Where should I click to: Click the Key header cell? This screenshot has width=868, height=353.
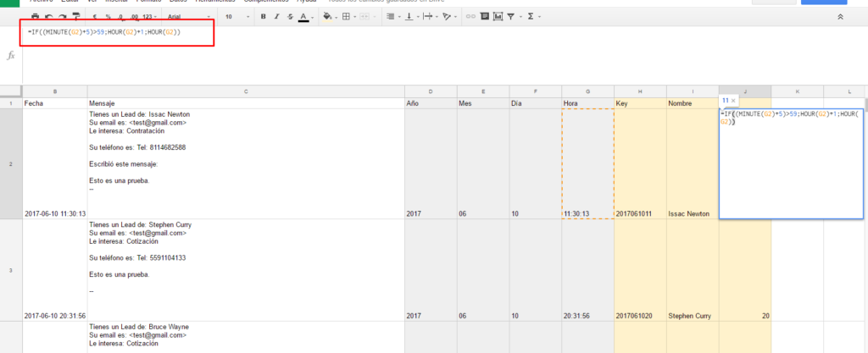tap(640, 102)
